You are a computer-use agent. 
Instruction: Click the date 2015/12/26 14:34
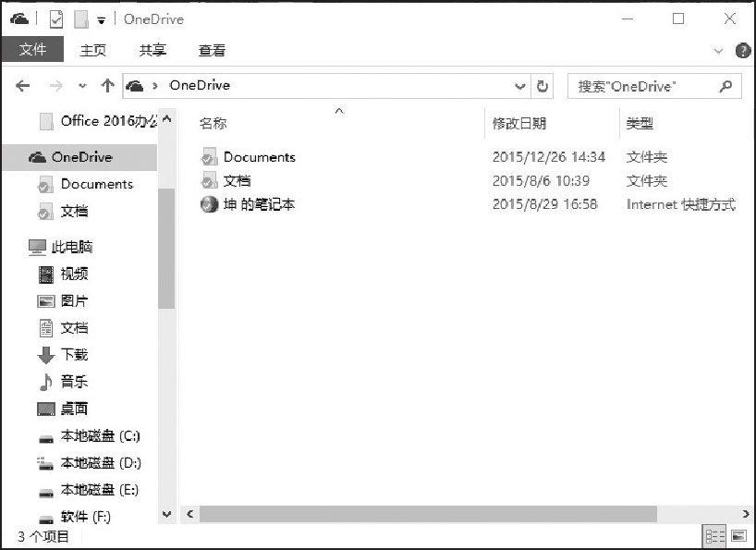549,156
